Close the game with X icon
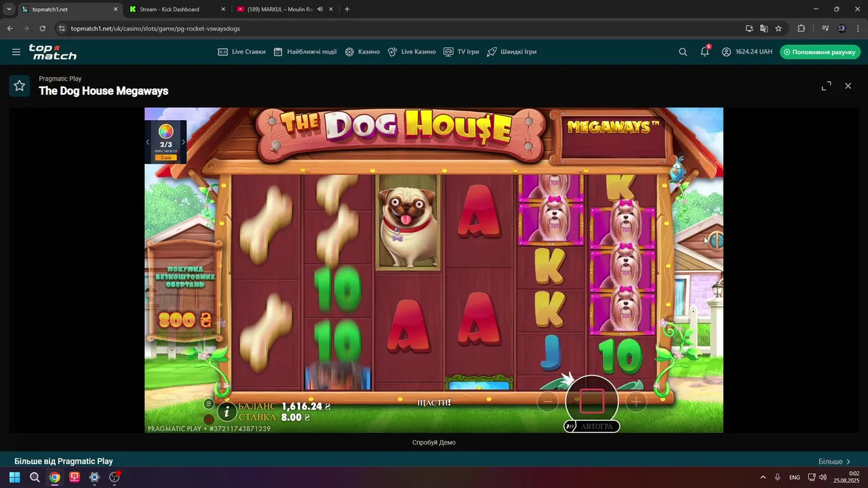 coord(848,85)
